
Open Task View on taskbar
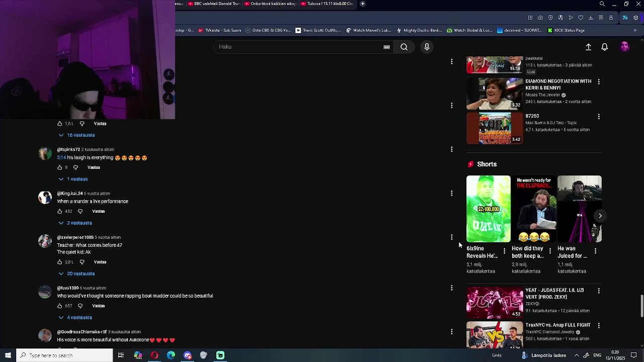[x=121, y=355]
